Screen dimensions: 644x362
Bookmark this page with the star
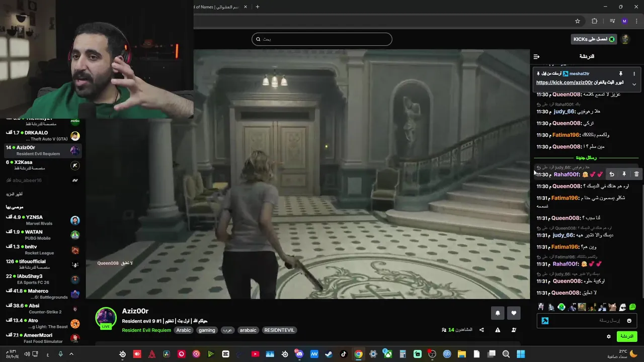click(x=578, y=21)
